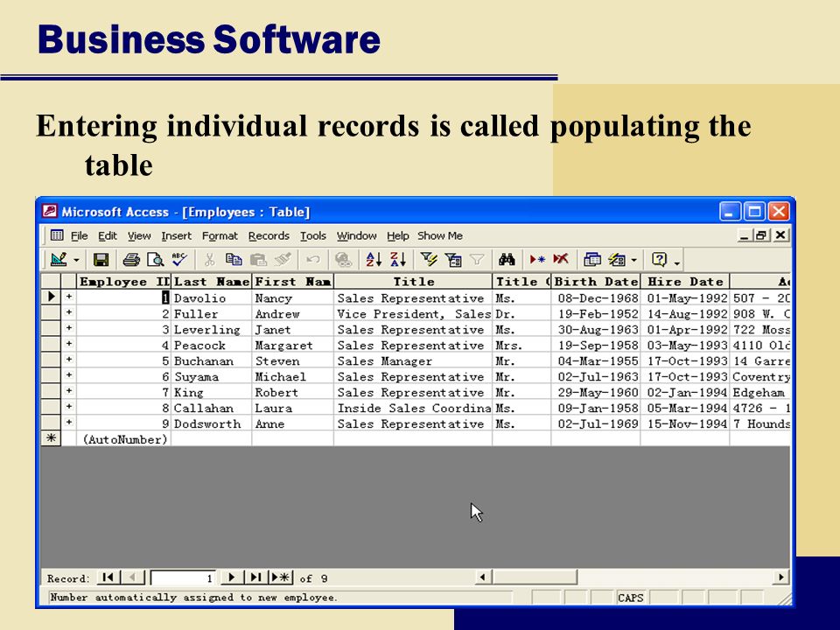
Task: Open Filter By Form icon
Action: [453, 260]
